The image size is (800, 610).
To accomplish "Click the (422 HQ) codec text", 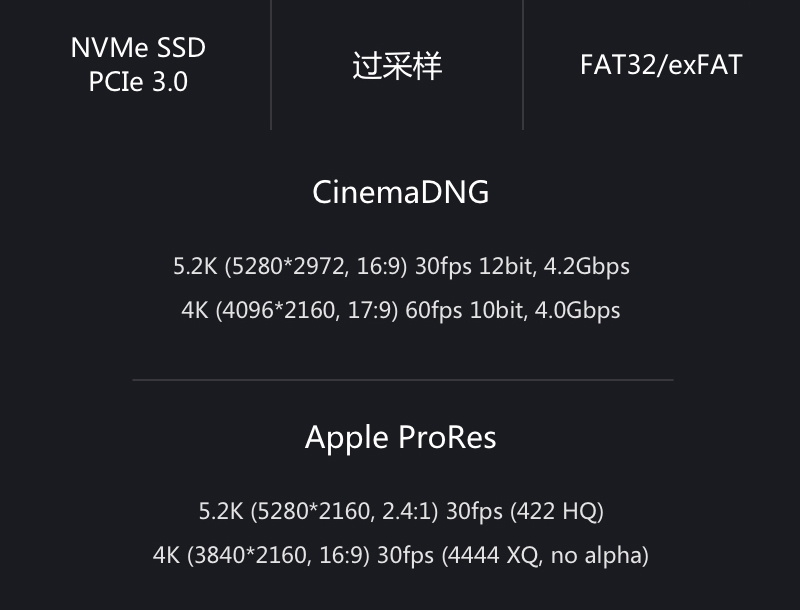I will click(x=557, y=512).
